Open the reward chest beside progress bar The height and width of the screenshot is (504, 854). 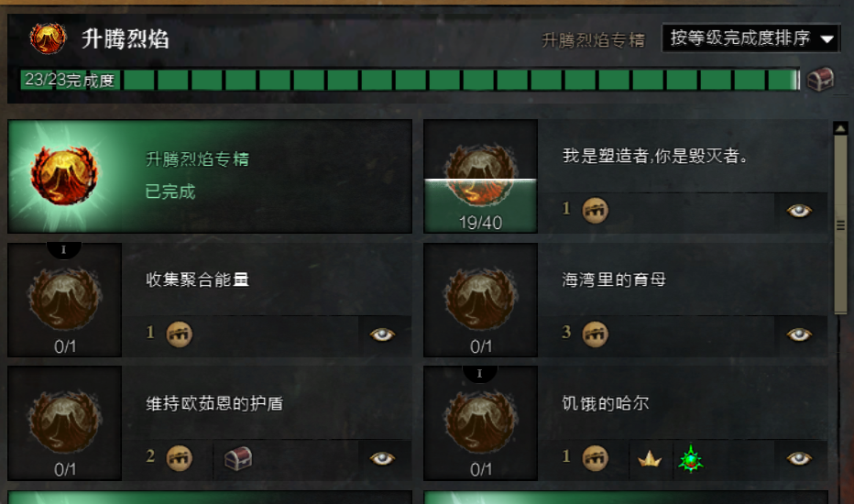click(820, 80)
